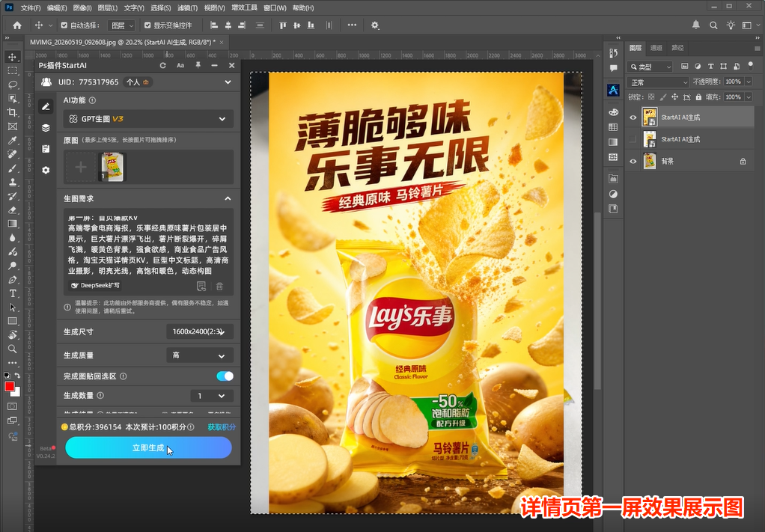765x532 pixels.
Task: Open the 滤镜(T) menu
Action: tap(187, 7)
